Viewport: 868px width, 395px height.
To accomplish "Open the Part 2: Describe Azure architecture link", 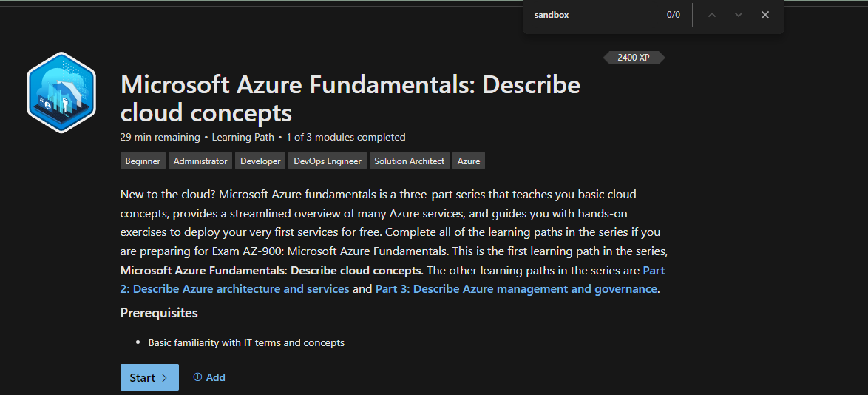I will click(x=234, y=288).
